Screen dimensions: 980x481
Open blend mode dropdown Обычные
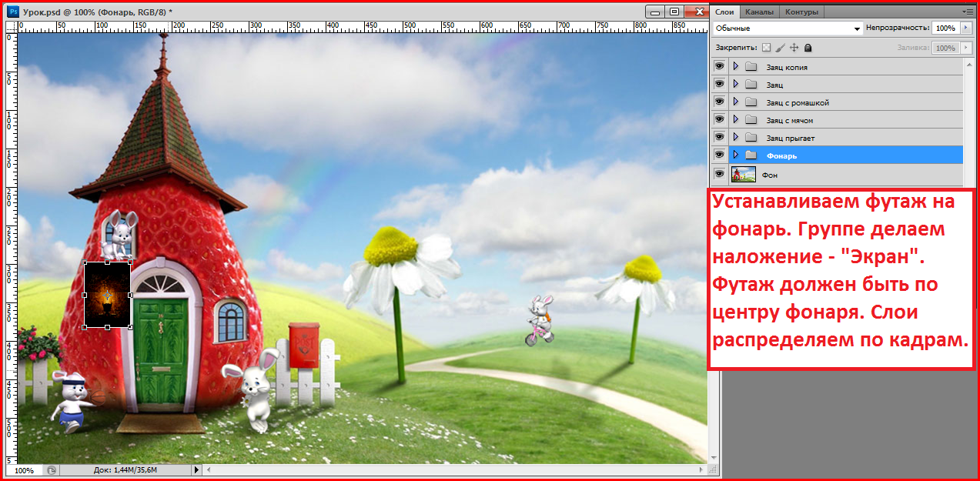(x=787, y=28)
